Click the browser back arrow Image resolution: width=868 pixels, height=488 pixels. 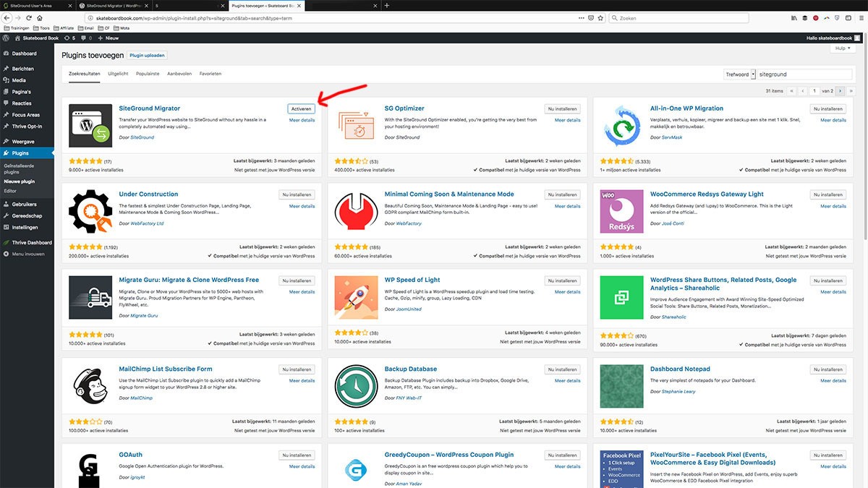(7, 17)
